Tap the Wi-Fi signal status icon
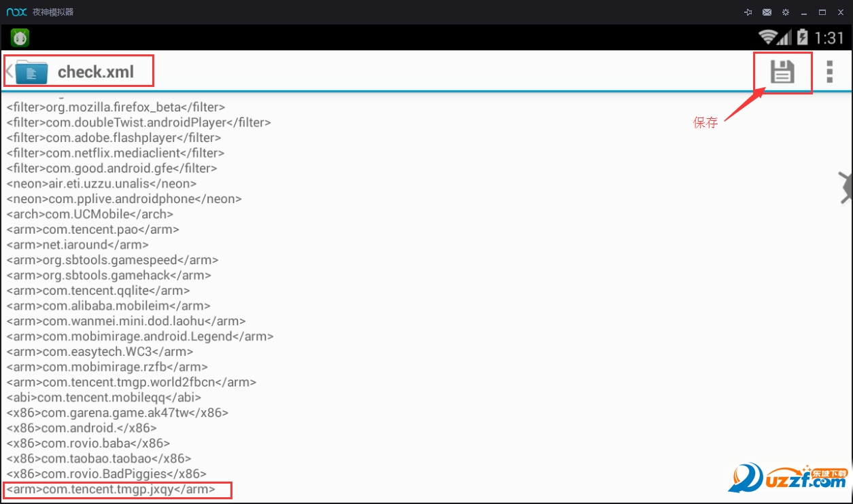This screenshot has height=504, width=853. point(769,37)
